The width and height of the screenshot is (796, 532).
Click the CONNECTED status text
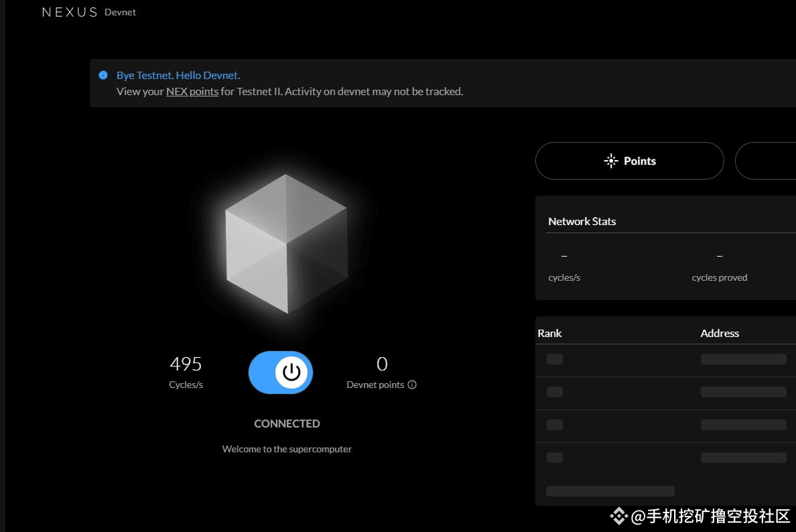[287, 423]
